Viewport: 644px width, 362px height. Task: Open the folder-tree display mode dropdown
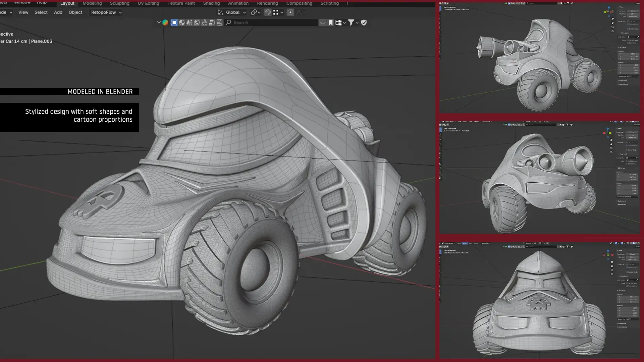(340, 22)
